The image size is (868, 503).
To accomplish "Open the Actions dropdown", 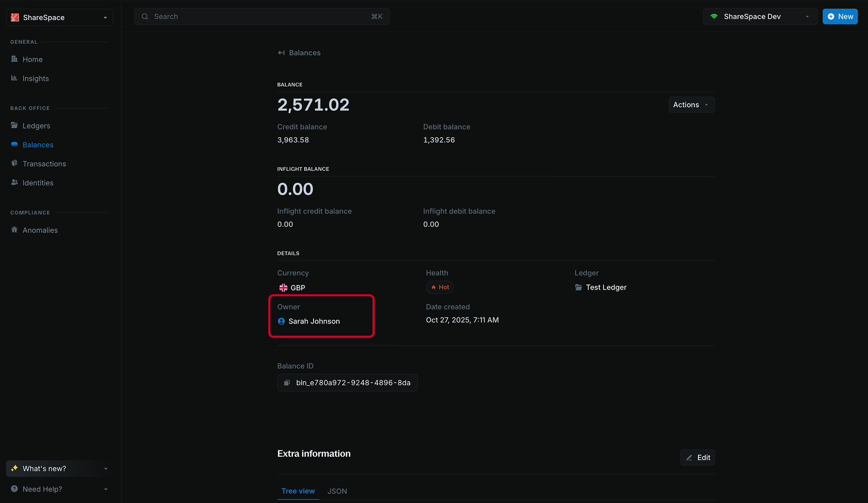I will pyautogui.click(x=691, y=104).
